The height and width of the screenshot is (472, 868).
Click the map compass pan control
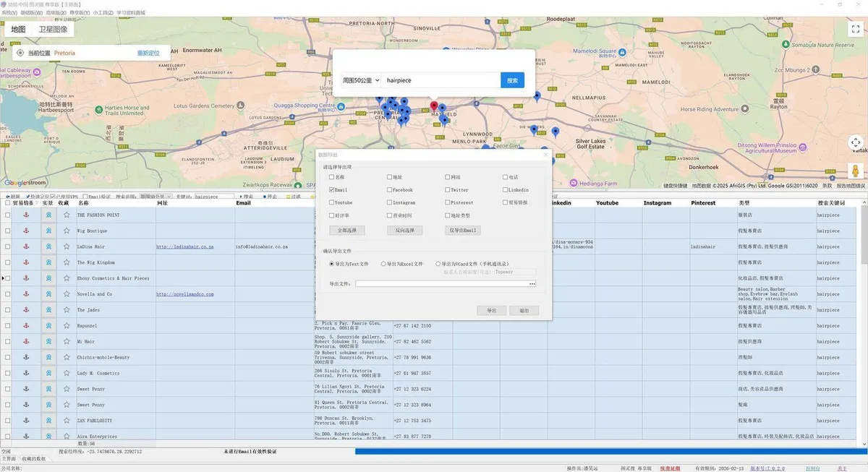(x=856, y=143)
